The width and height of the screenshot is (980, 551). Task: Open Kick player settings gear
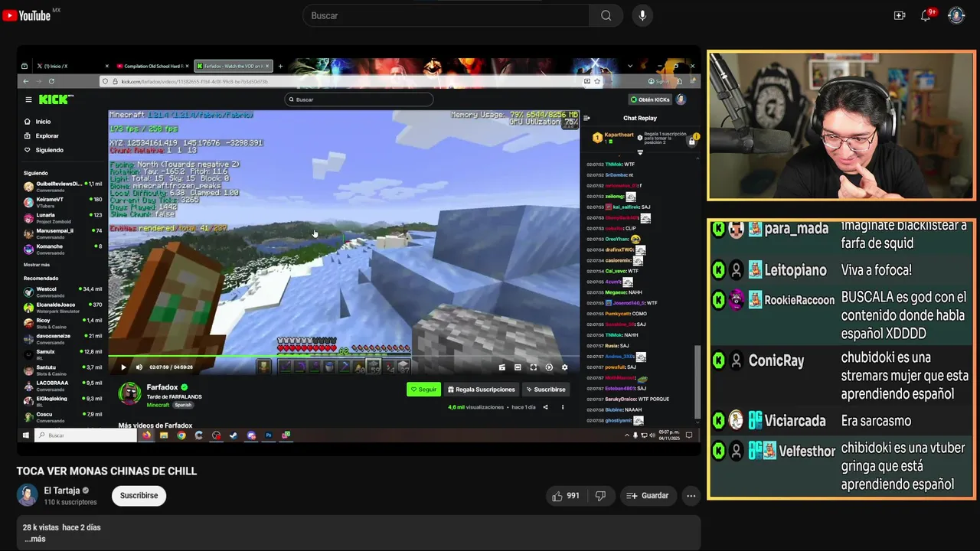coord(565,367)
